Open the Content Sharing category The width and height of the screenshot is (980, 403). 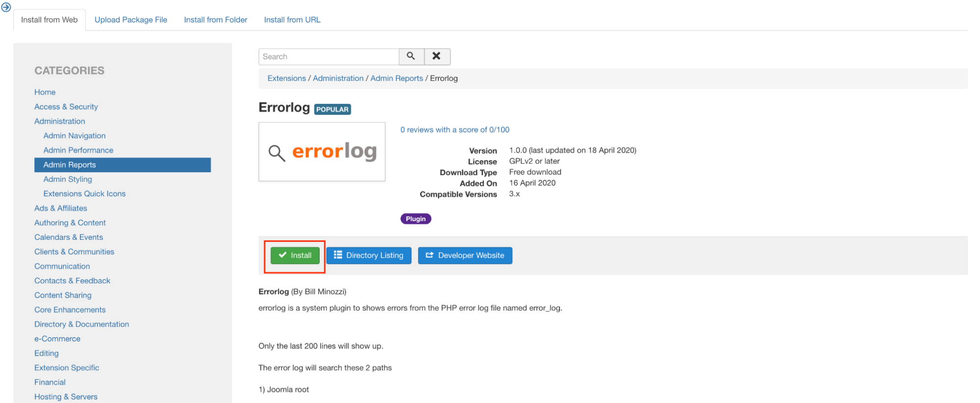coord(63,295)
